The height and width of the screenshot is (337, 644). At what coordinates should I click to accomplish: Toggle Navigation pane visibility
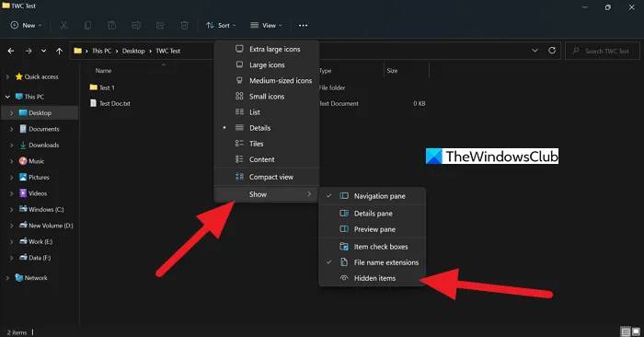pos(372,196)
